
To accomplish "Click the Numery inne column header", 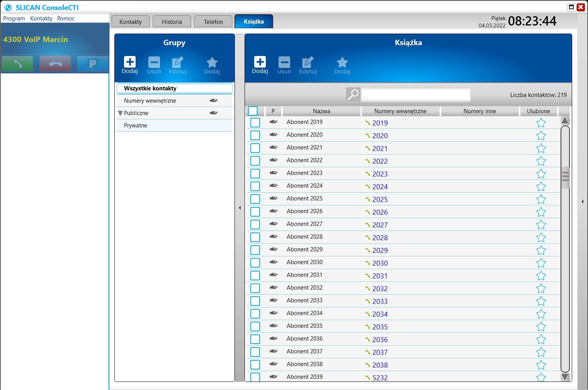I will pyautogui.click(x=480, y=111).
